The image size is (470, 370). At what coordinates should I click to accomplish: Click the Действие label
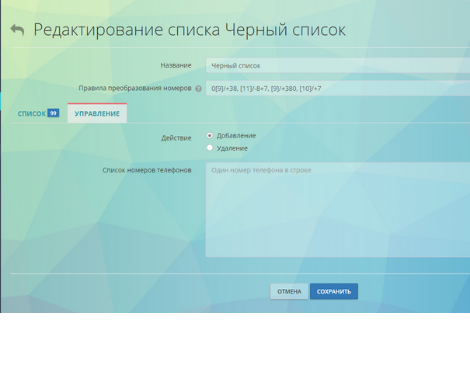click(x=176, y=138)
